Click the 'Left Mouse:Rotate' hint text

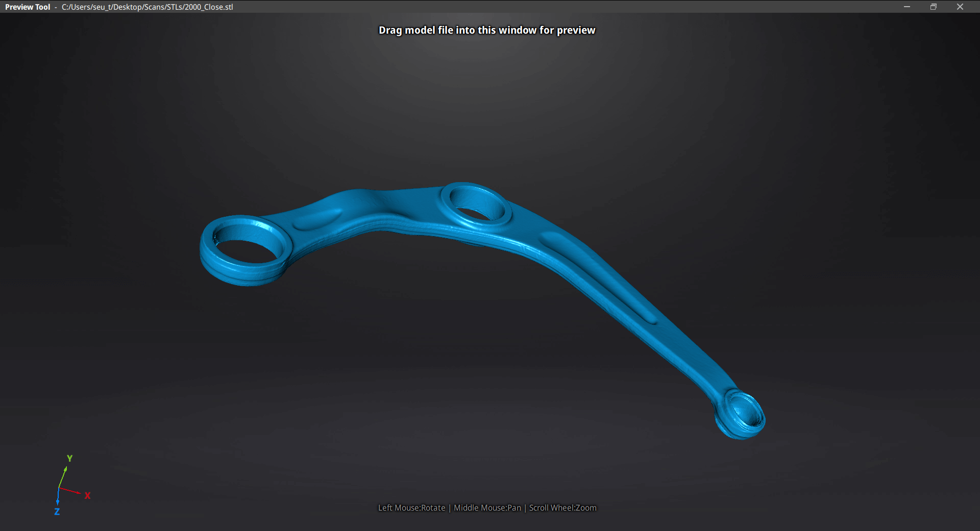click(x=411, y=508)
